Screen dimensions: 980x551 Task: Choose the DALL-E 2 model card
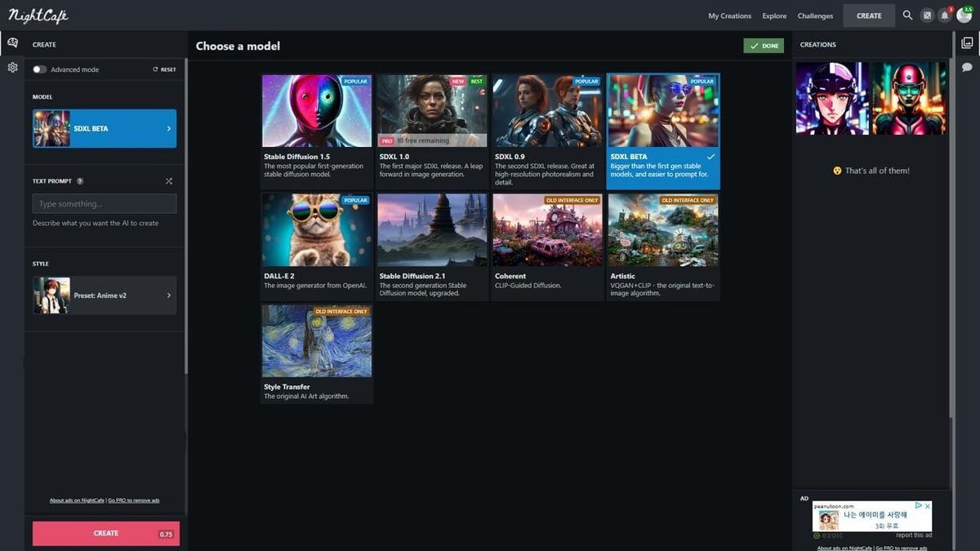[317, 247]
